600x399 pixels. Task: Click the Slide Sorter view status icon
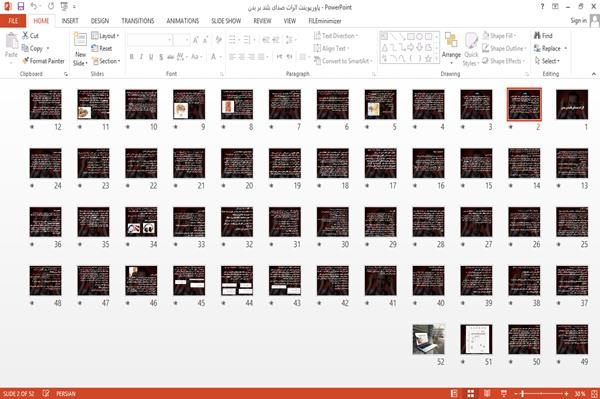[471, 393]
